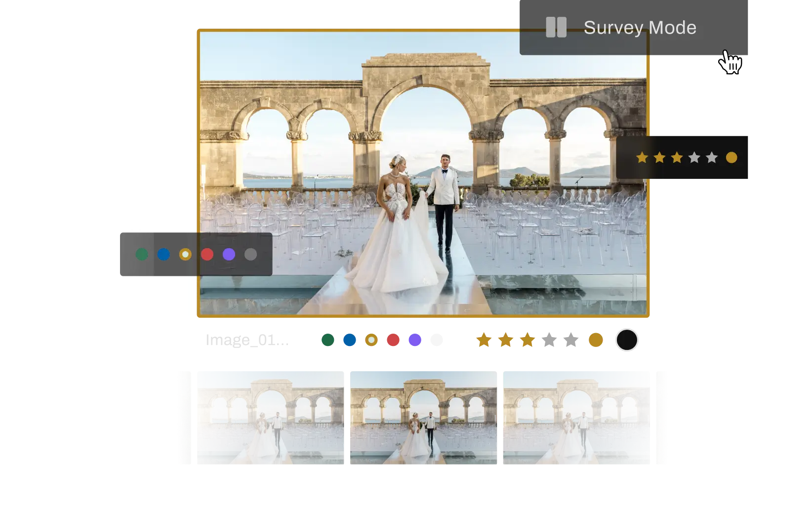This screenshot has width=812, height=516.
Task: Select the white color label below image
Action: click(437, 340)
